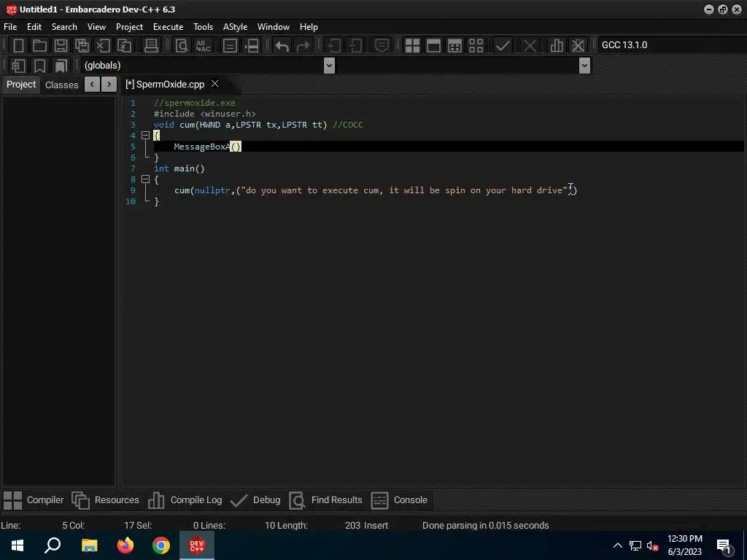
Task: Close current file toolbar icon
Action: tap(103, 46)
